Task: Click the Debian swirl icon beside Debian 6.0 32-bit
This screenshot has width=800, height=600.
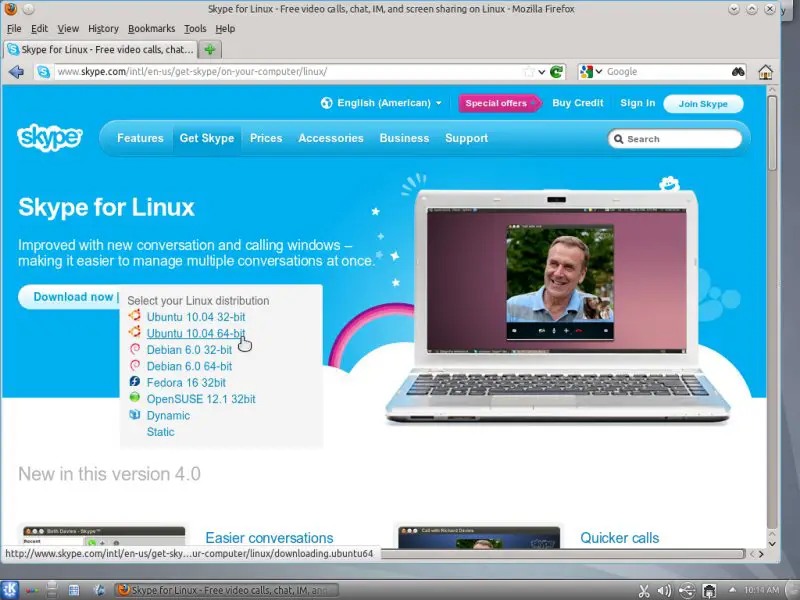Action: coord(135,349)
